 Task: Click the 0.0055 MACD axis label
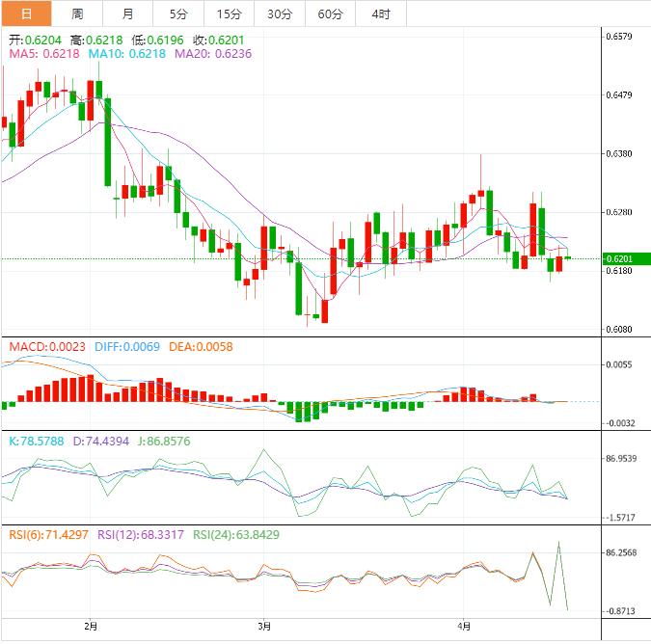[619, 364]
